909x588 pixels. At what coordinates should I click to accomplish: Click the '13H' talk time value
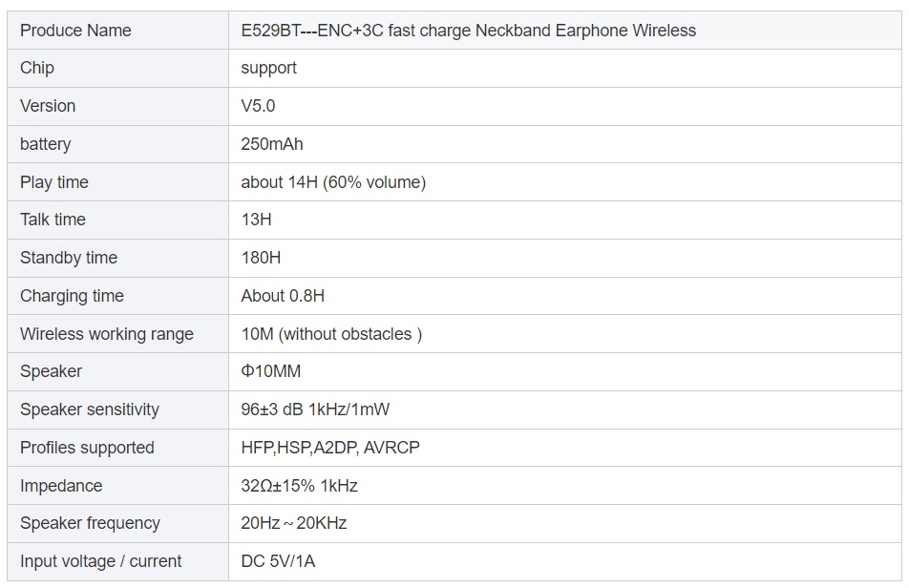coord(256,220)
